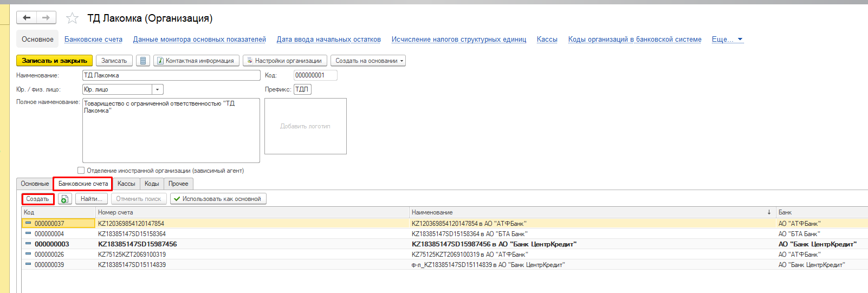Go forward with the right arrow button
Viewport: 868px width, 293px height.
pyautogui.click(x=46, y=18)
